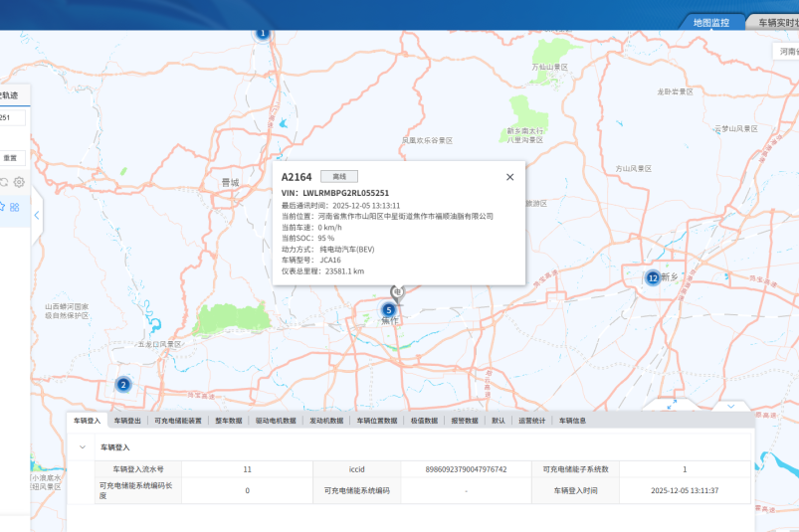This screenshot has height=532, width=799.
Task: Close the A2164 vehicle info popup
Action: click(510, 177)
